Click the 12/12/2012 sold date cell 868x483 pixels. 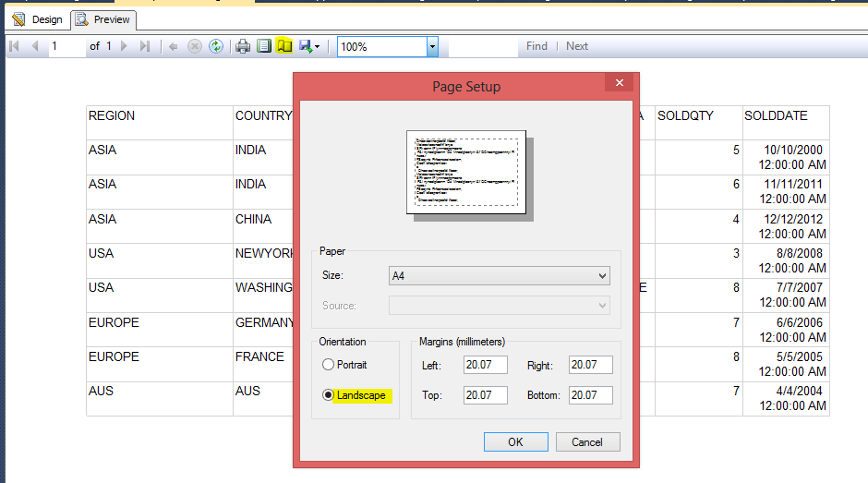click(786, 226)
